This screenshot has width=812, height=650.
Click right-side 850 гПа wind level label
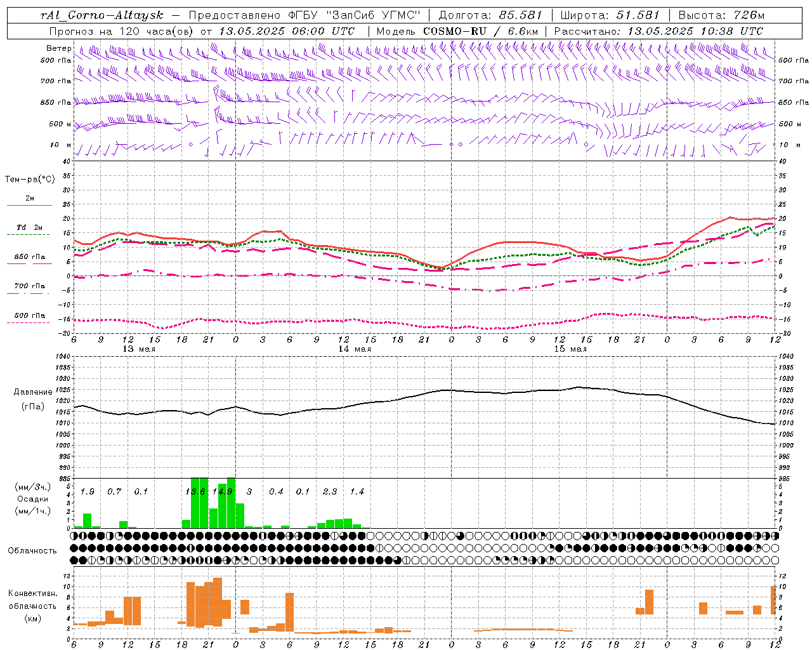pyautogui.click(x=794, y=102)
